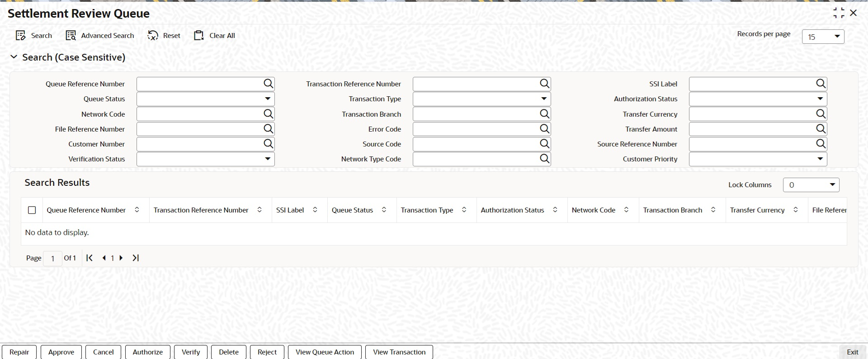Image resolution: width=868 pixels, height=359 pixels.
Task: Click the Reject button
Action: (267, 352)
